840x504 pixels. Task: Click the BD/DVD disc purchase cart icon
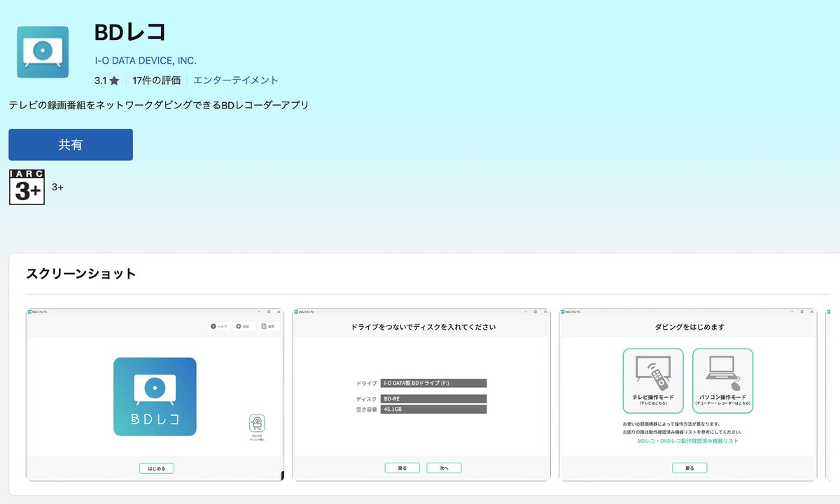[257, 424]
